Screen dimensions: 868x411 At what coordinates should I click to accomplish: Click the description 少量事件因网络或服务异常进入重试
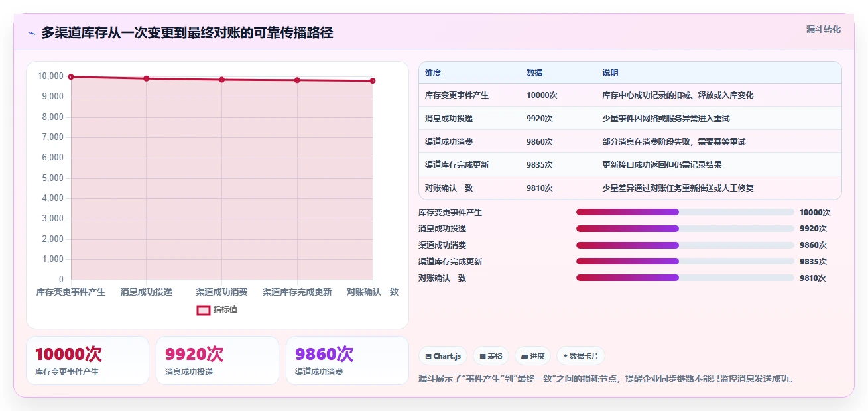[x=666, y=119]
